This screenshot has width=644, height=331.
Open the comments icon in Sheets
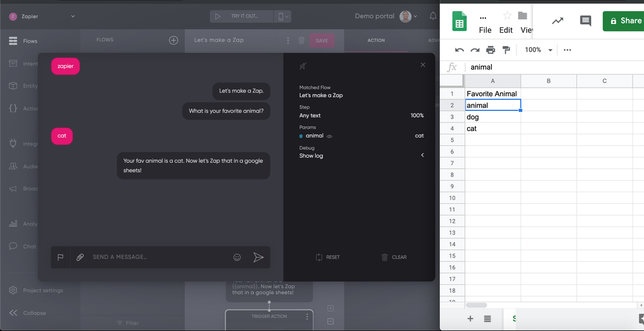586,21
